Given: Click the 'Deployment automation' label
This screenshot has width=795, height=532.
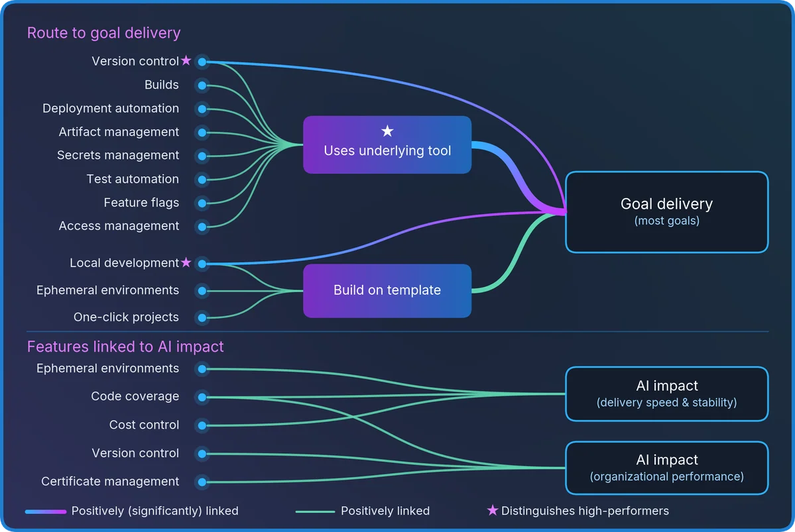Looking at the screenshot, I should [x=111, y=109].
